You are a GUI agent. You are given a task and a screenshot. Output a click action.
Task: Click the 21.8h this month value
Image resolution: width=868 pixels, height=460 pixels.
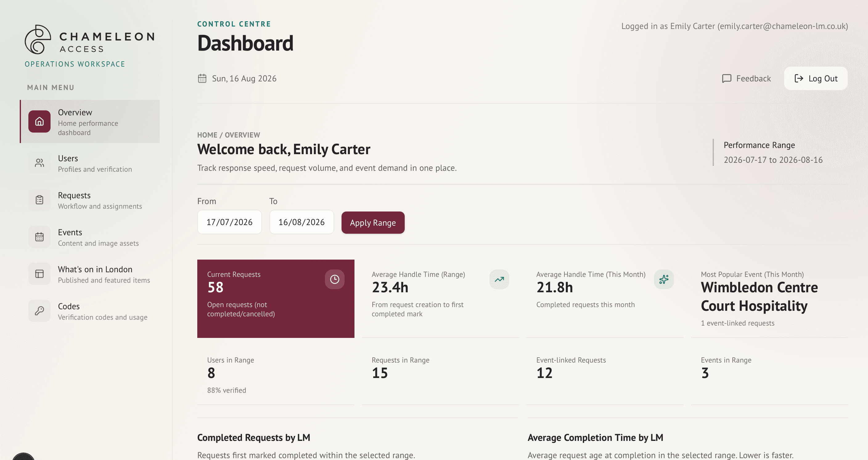point(554,287)
